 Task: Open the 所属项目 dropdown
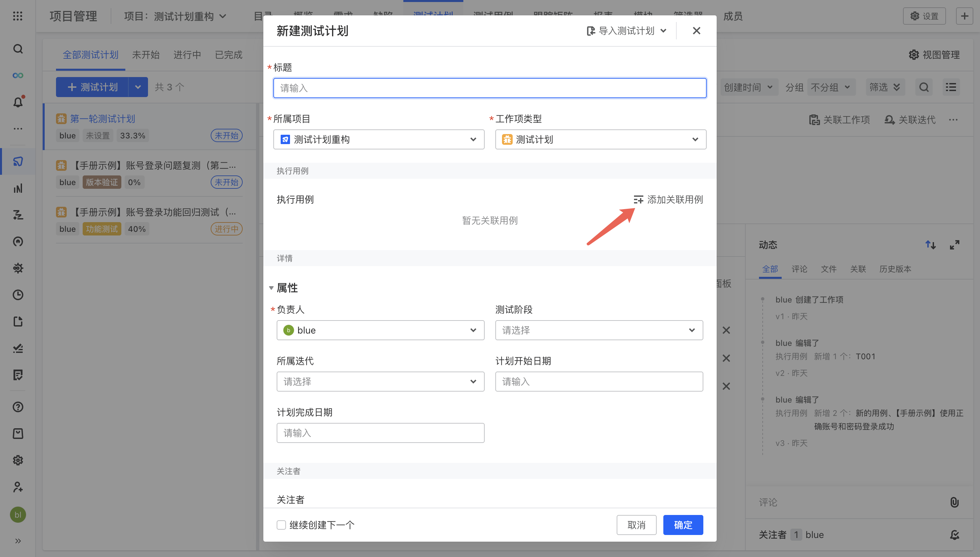[x=378, y=139]
